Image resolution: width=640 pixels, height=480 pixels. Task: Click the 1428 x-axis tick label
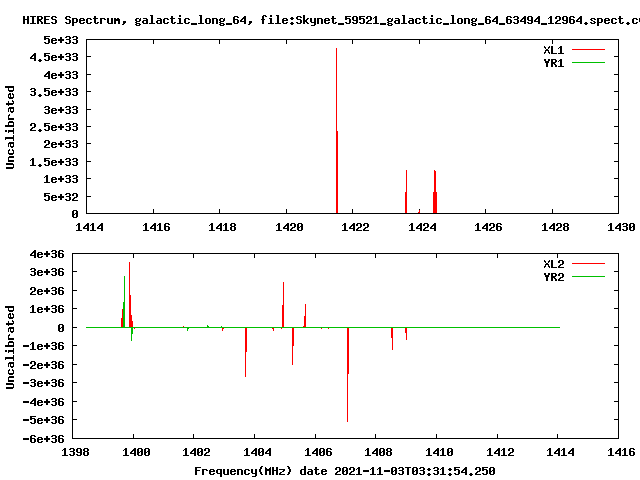point(555,227)
